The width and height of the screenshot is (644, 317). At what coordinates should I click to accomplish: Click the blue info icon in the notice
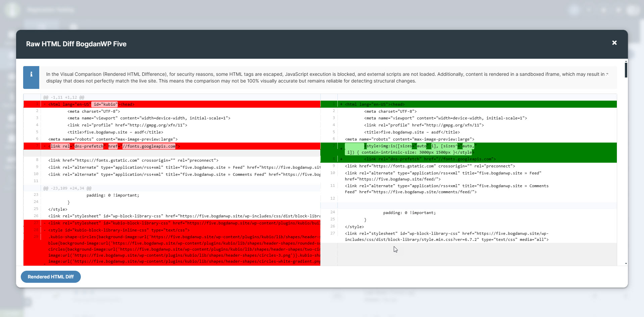click(31, 77)
